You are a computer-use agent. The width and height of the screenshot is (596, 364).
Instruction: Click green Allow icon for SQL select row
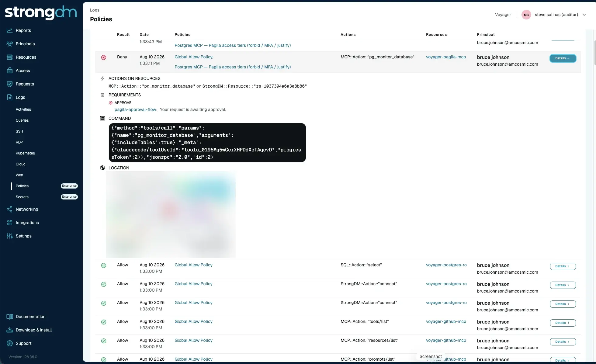click(x=104, y=265)
